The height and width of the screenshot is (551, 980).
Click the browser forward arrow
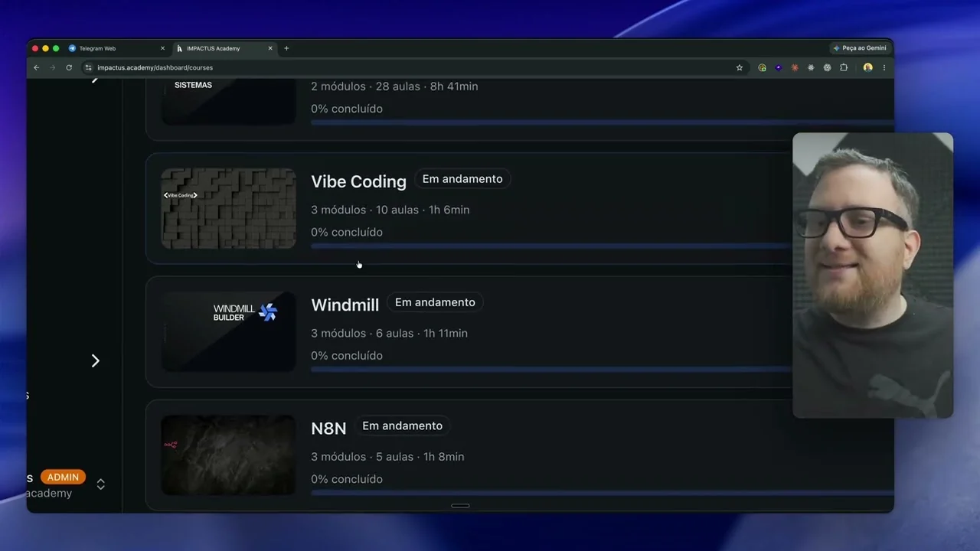[53, 67]
